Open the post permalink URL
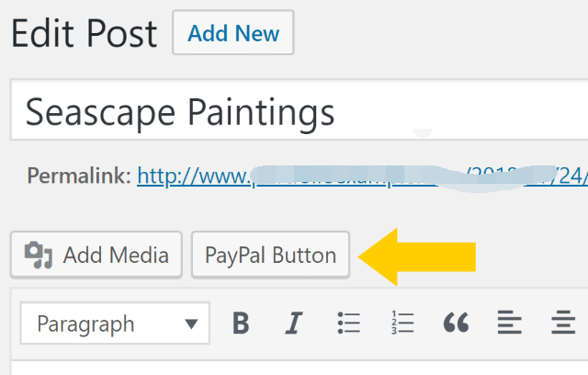 [x=362, y=176]
